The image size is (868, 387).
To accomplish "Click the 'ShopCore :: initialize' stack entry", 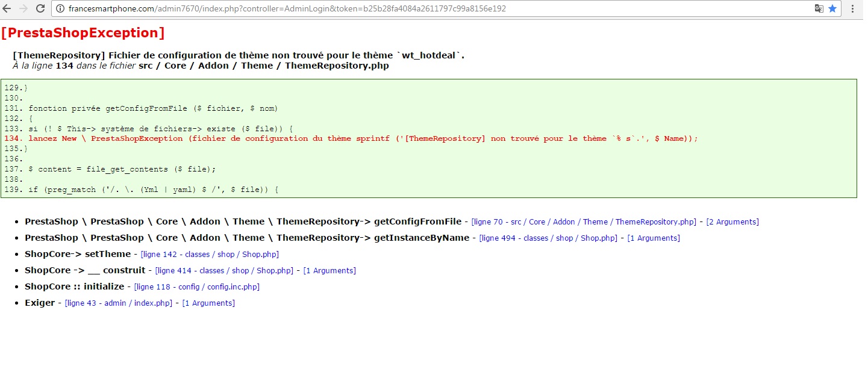I will (74, 286).
